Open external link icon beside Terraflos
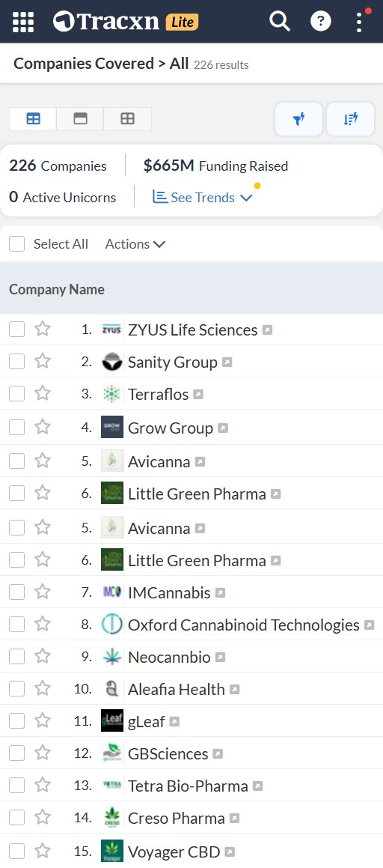 coord(198,395)
